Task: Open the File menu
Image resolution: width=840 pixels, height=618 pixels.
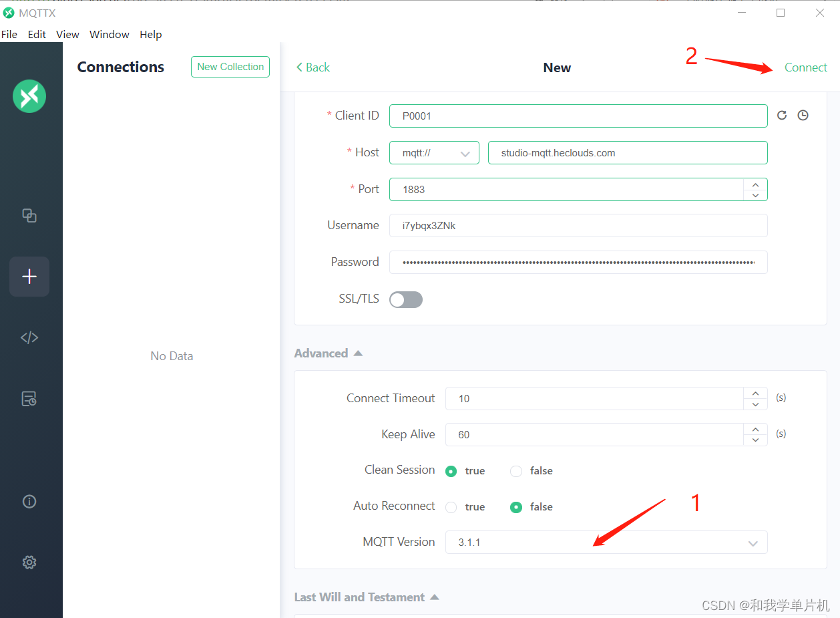Action: click(x=9, y=35)
